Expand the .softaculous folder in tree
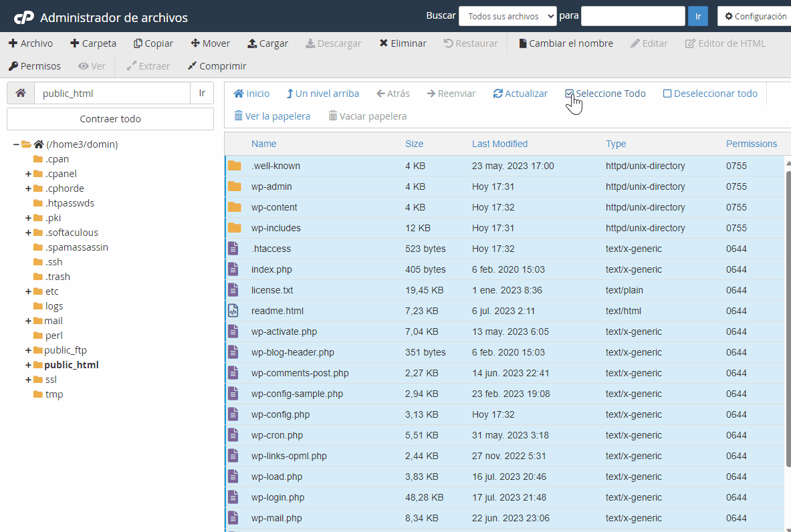Image resolution: width=791 pixels, height=532 pixels. (28, 233)
